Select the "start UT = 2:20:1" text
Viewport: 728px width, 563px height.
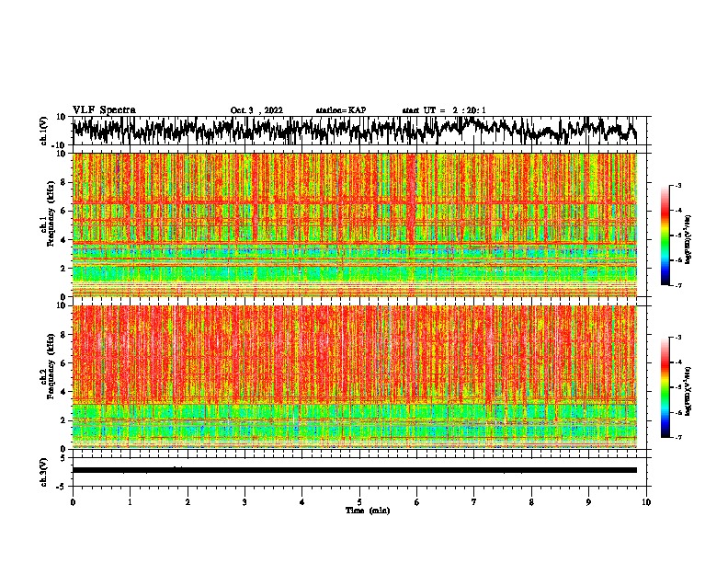pyautogui.click(x=444, y=110)
